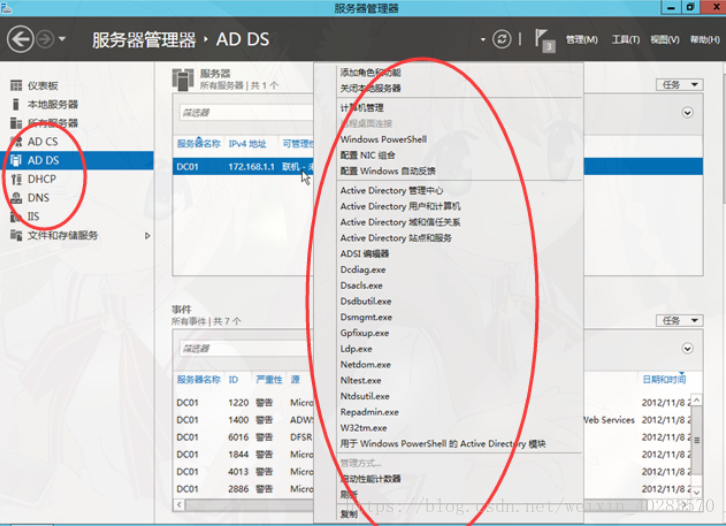
Task: Open the 帮助(H) menu
Action: 705,40
